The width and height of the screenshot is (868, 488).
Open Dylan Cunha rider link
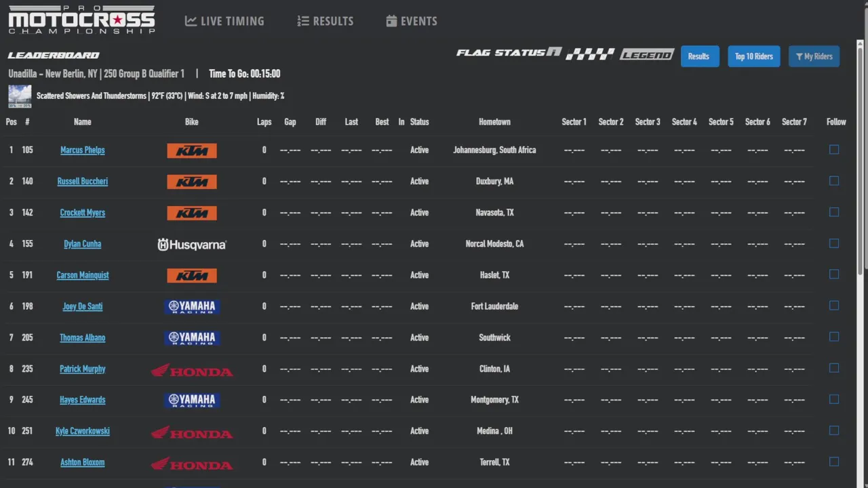[83, 243]
